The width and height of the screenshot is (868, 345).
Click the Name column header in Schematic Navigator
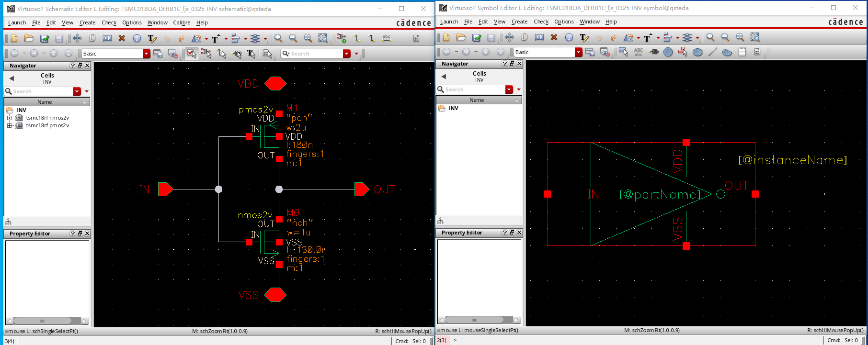pos(47,102)
